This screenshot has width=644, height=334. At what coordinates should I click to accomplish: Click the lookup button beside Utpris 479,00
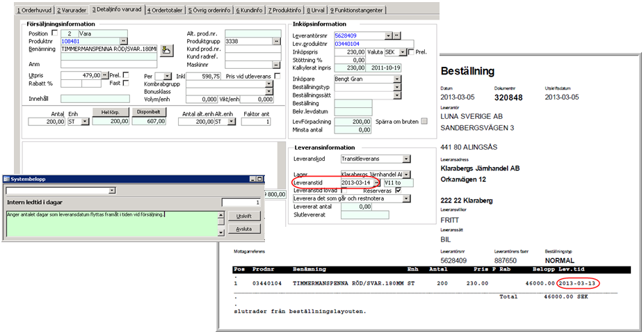105,75
